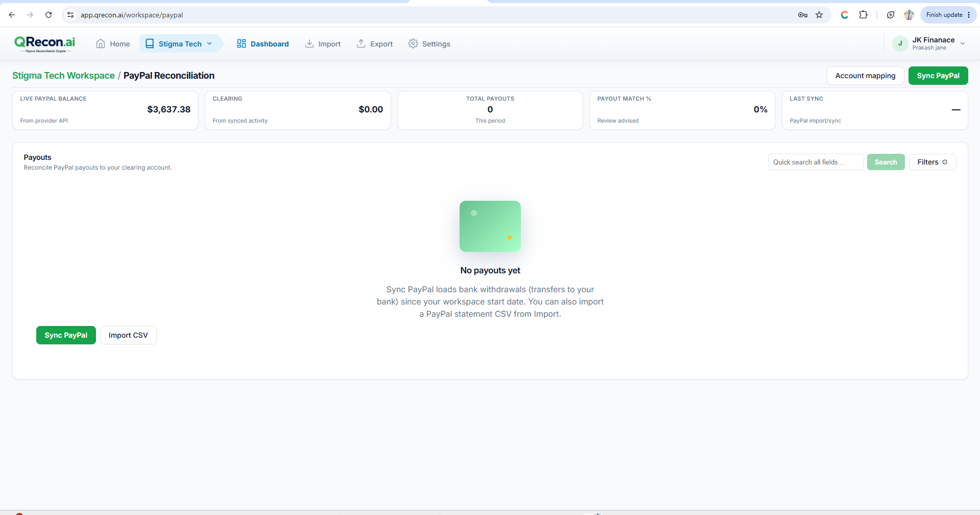
Task: Click the Payout Match % card
Action: click(682, 110)
